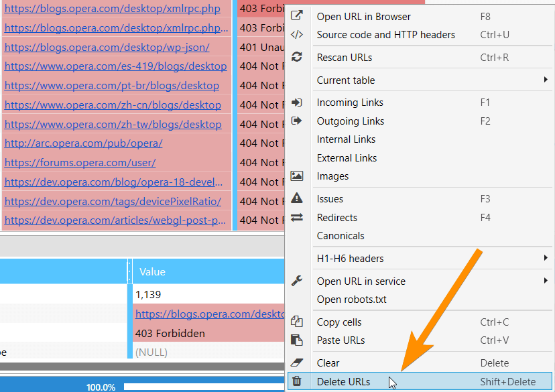Click the Copy cells icon

(297, 322)
